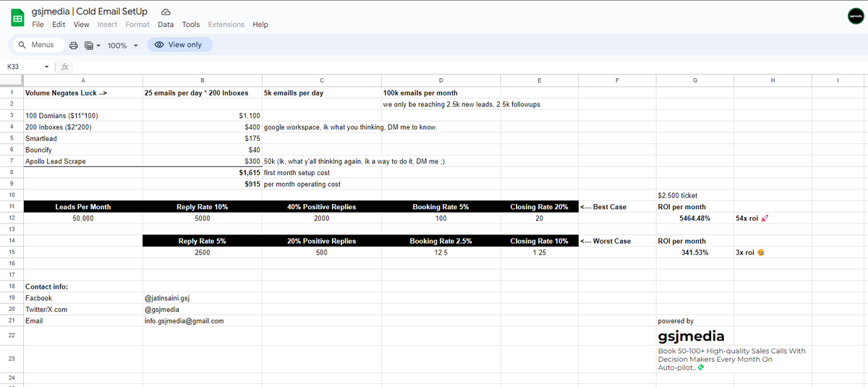The height and width of the screenshot is (387, 868).
Task: Click the View only button
Action: (x=179, y=45)
